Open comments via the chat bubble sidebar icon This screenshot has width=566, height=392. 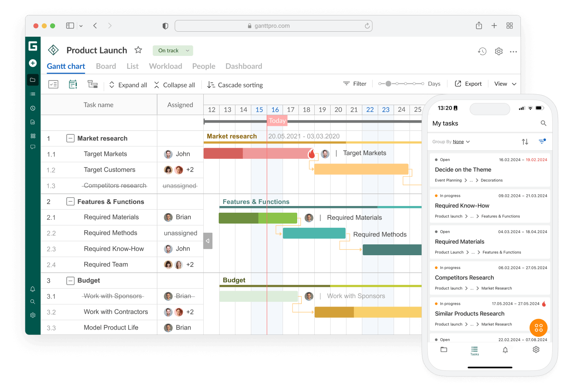33,147
